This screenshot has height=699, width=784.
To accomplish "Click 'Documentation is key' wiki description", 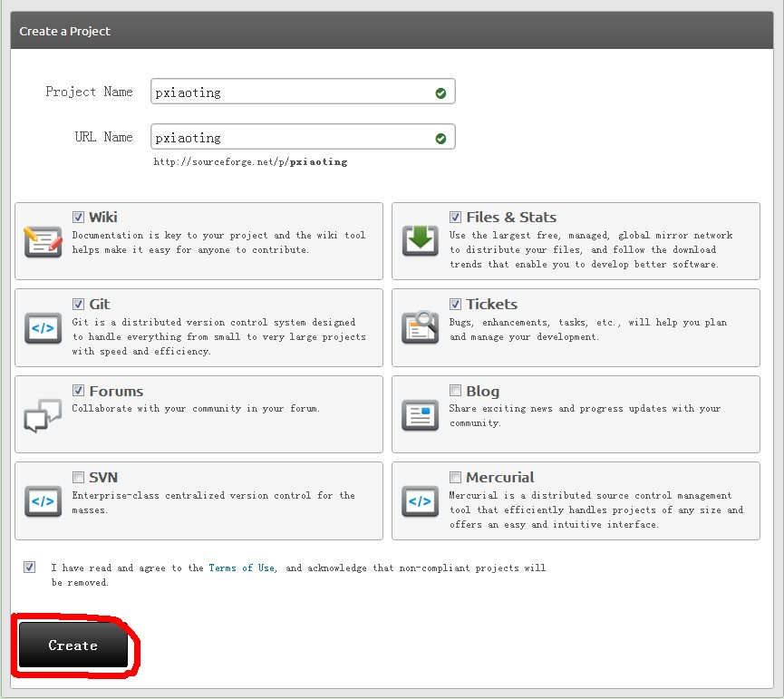I will click(x=218, y=242).
